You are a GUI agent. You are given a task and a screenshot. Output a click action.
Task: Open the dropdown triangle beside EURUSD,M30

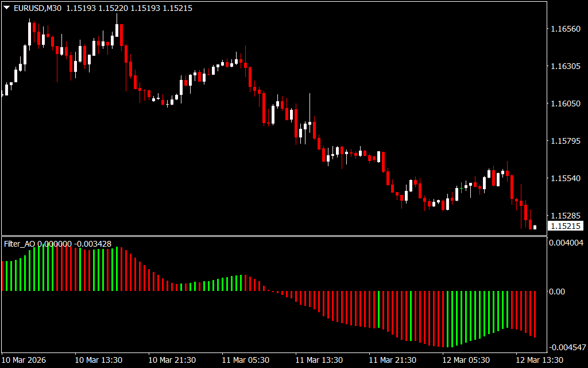click(6, 9)
